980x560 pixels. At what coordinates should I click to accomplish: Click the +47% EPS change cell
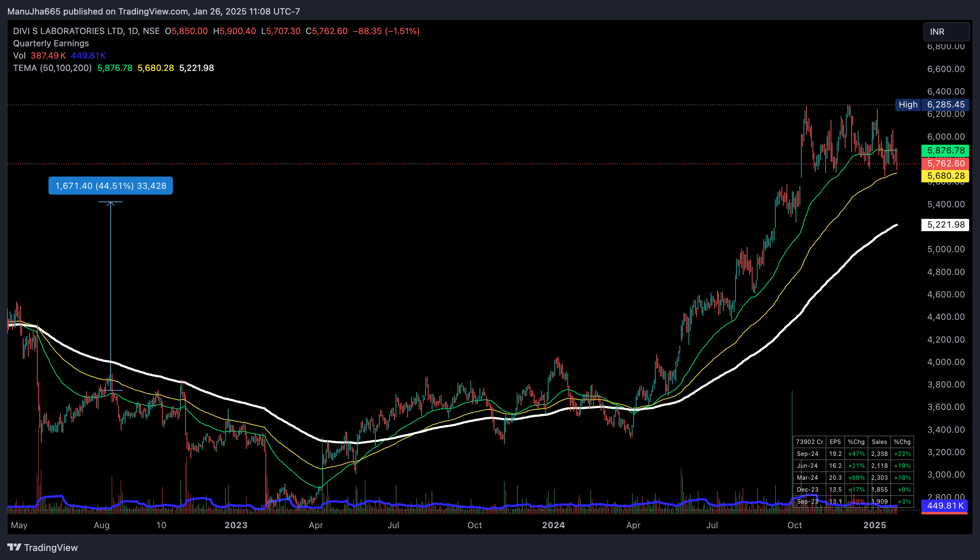(856, 454)
